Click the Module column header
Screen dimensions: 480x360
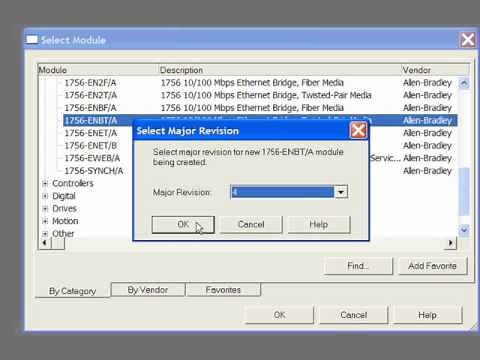click(98, 70)
